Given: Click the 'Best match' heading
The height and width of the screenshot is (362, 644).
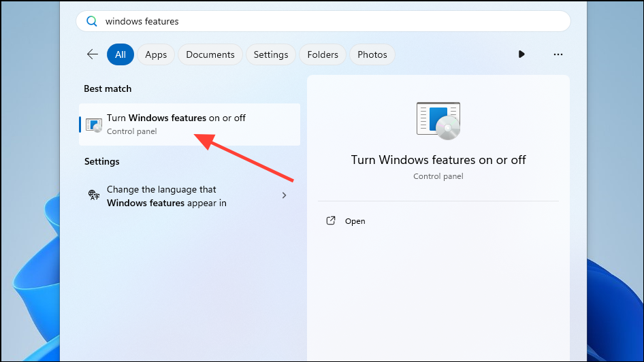Looking at the screenshot, I should click(108, 88).
